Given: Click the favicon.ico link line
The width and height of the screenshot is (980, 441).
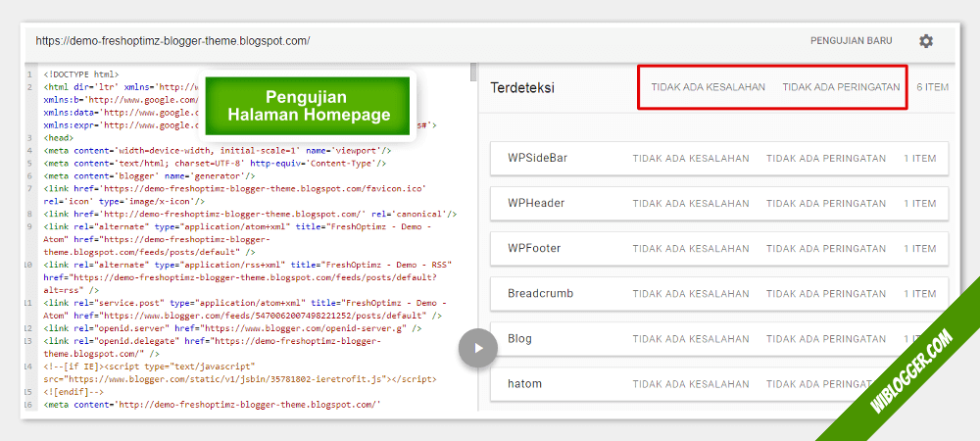Looking at the screenshot, I should click(235, 194).
